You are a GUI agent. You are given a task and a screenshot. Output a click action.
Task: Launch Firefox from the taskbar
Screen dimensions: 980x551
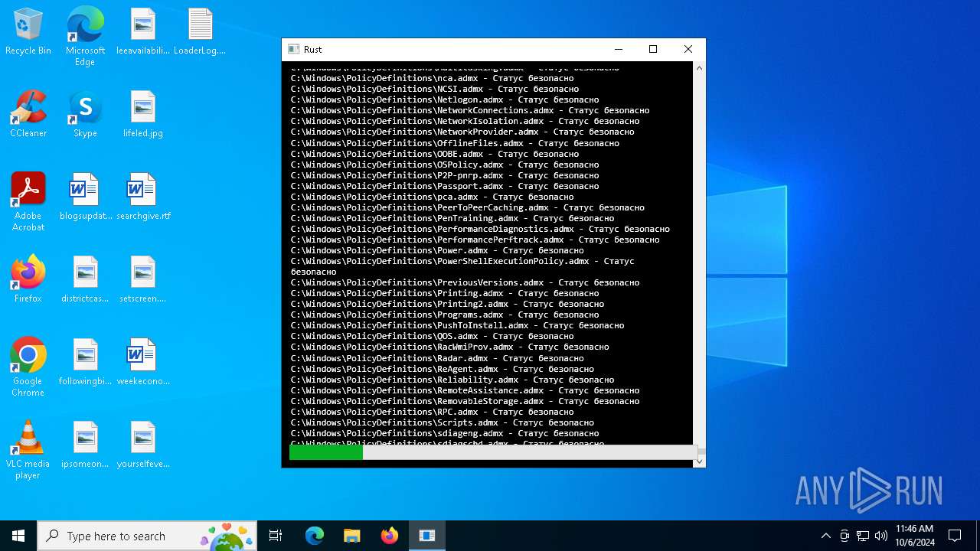[x=390, y=536]
